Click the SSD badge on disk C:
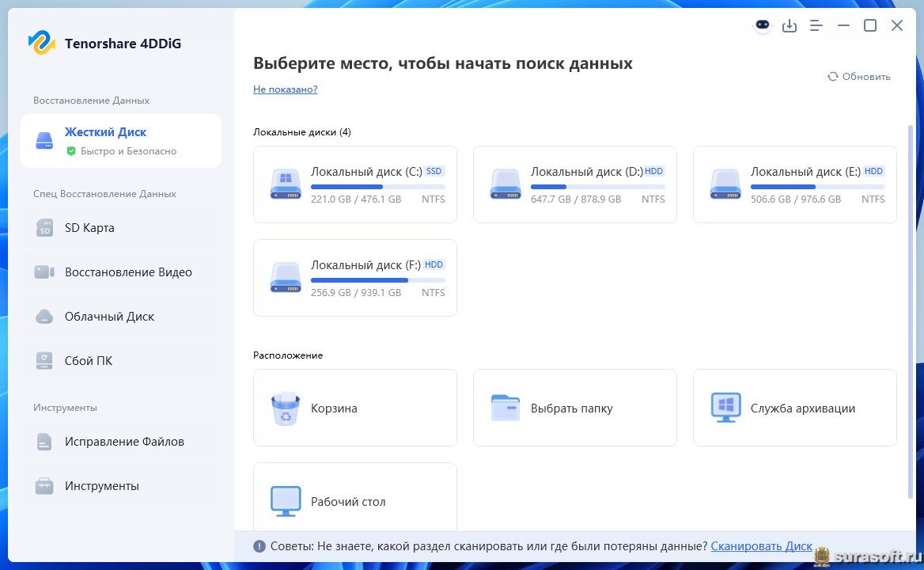This screenshot has width=924, height=570. [434, 171]
